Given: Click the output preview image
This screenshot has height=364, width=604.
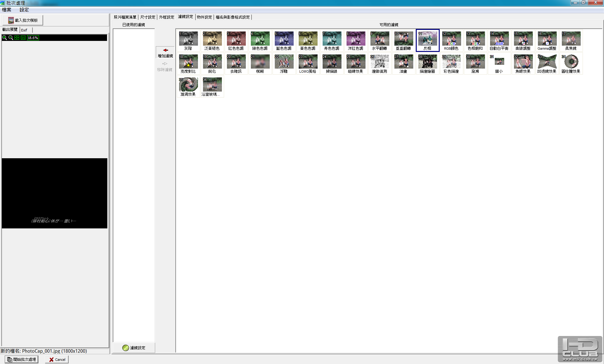Looking at the screenshot, I should click(54, 193).
